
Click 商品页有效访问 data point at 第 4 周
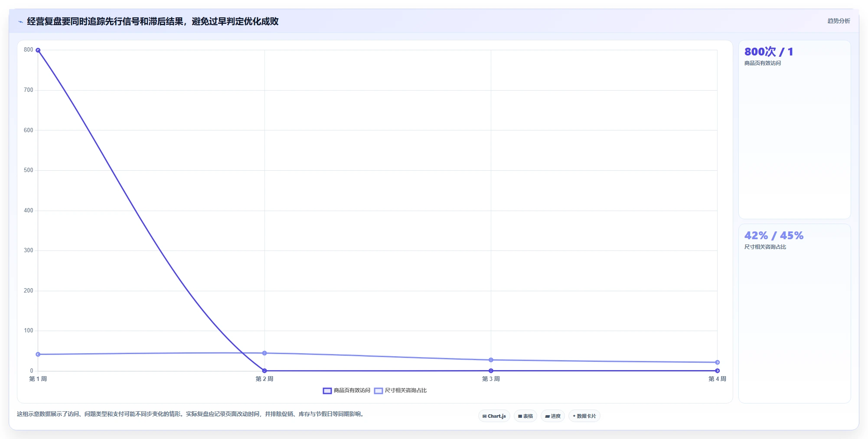click(x=717, y=371)
